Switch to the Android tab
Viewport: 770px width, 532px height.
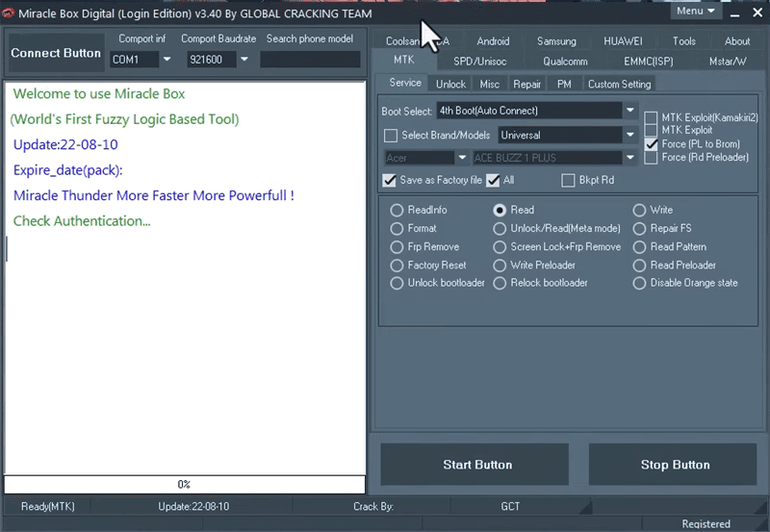[x=493, y=41]
